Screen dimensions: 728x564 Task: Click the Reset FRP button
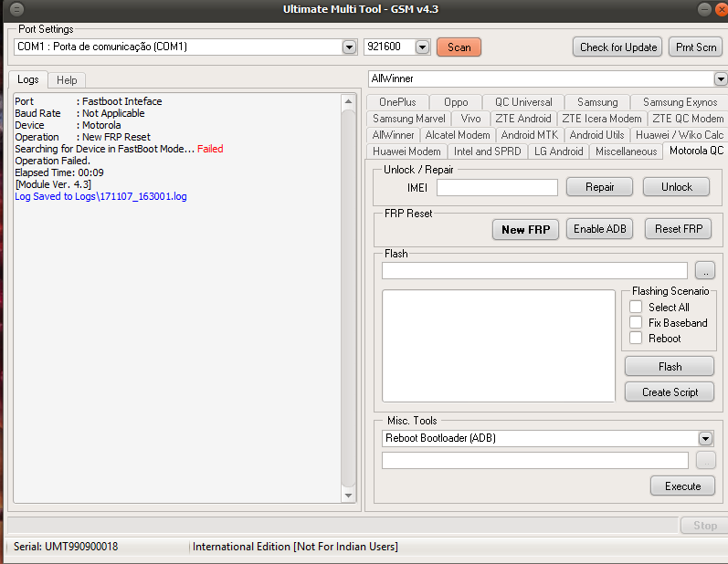click(x=679, y=229)
